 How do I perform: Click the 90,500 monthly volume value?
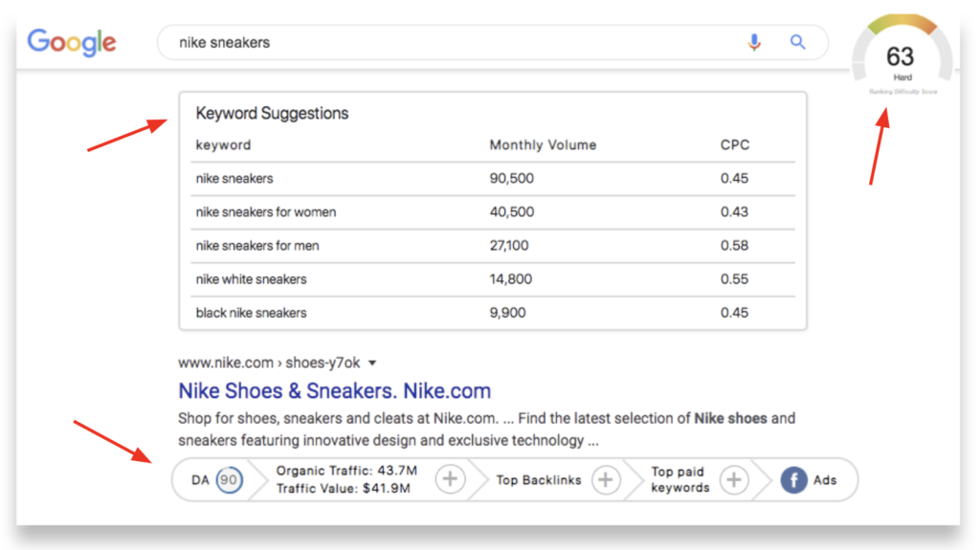(x=511, y=178)
